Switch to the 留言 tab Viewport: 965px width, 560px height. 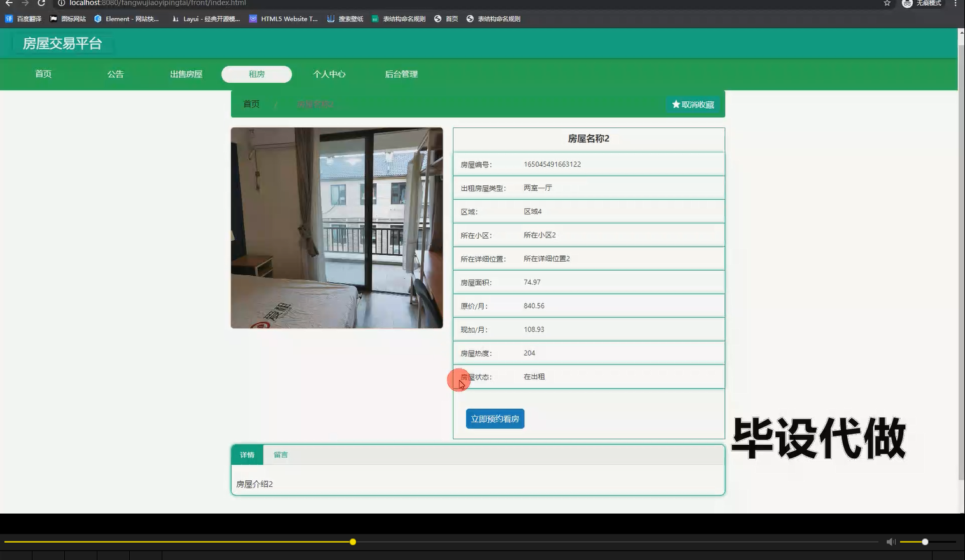[x=281, y=454]
